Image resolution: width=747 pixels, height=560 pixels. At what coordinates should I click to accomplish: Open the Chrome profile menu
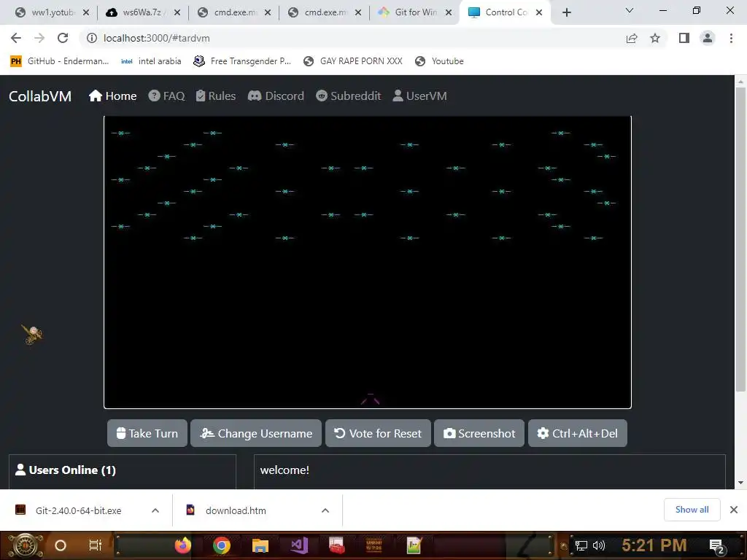(708, 38)
